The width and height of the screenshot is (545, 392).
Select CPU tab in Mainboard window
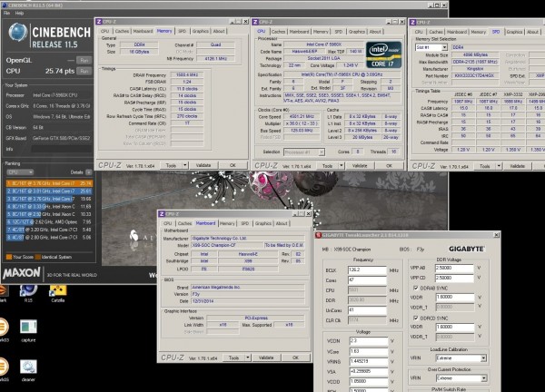point(167,223)
